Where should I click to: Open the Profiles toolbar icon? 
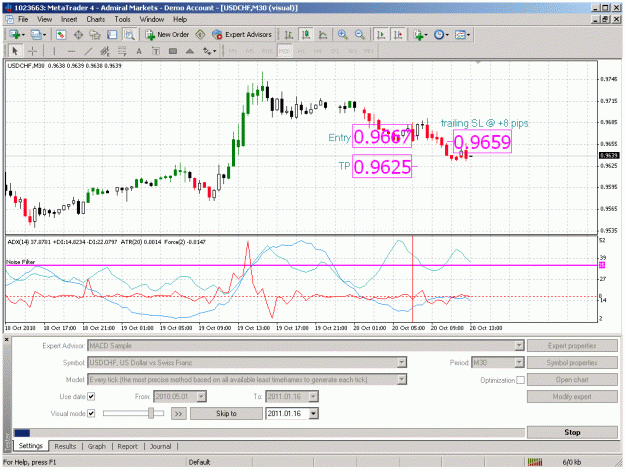click(38, 35)
